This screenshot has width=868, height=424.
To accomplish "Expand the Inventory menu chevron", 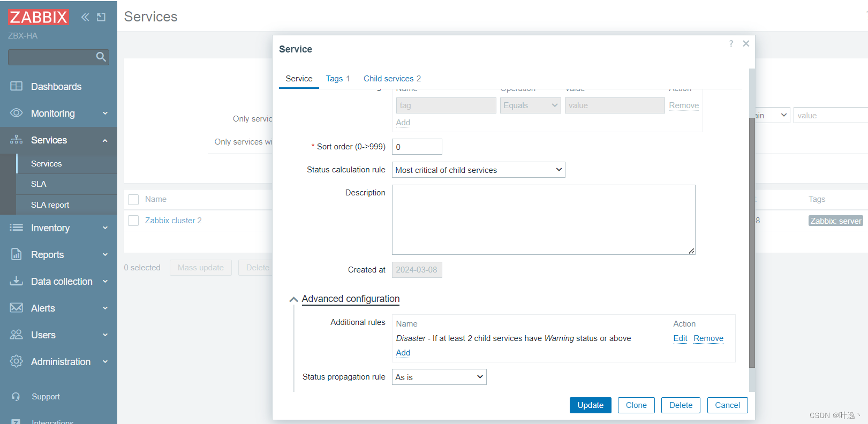I will [x=105, y=228].
